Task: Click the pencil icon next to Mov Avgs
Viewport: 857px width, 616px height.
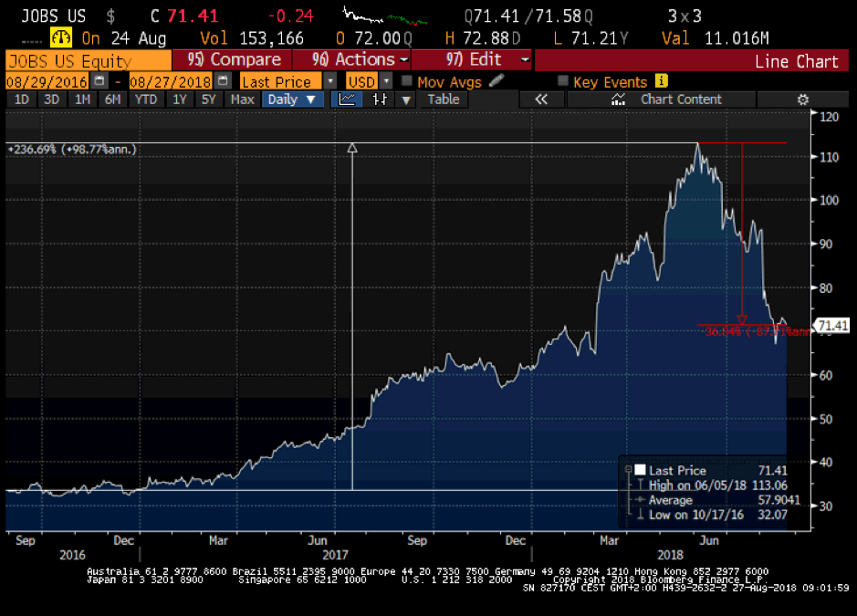Action: coord(496,81)
